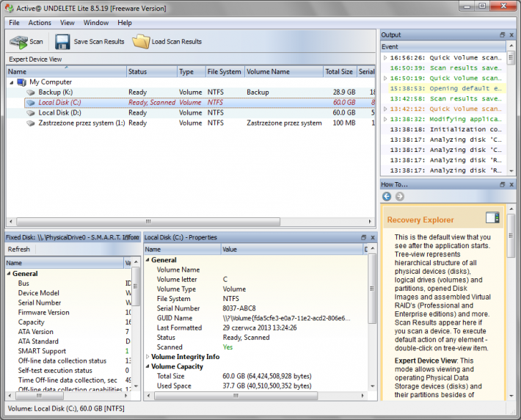This screenshot has width=521, height=420.
Task: Click the Event column header in Output
Action: click(443, 47)
